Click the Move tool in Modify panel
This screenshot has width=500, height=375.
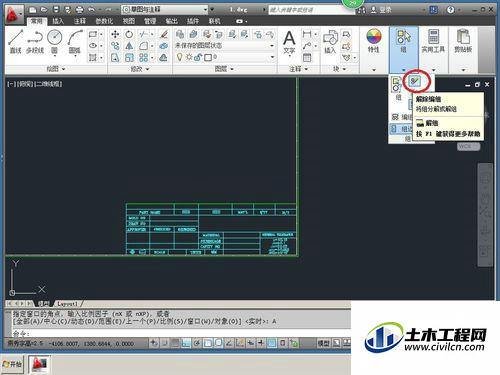[115, 34]
